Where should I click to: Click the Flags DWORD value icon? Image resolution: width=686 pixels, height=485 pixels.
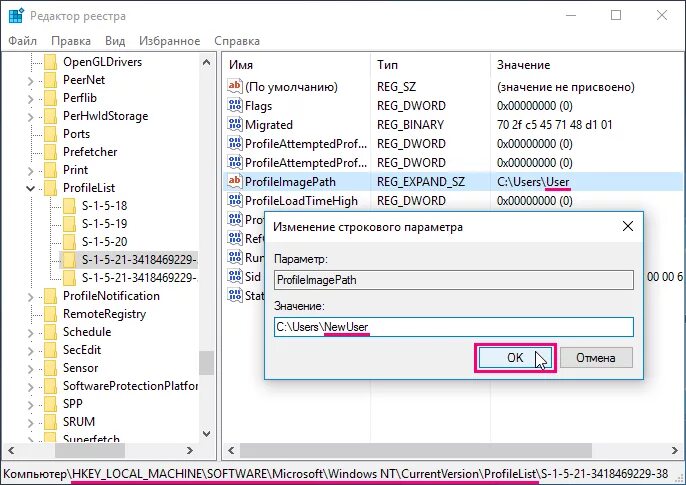234,105
